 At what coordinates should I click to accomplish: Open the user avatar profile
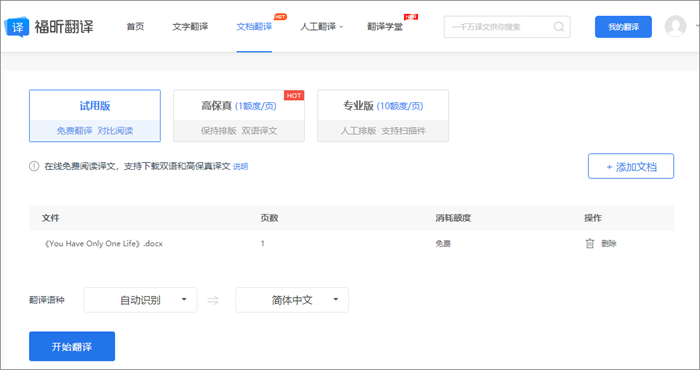pyautogui.click(x=675, y=26)
